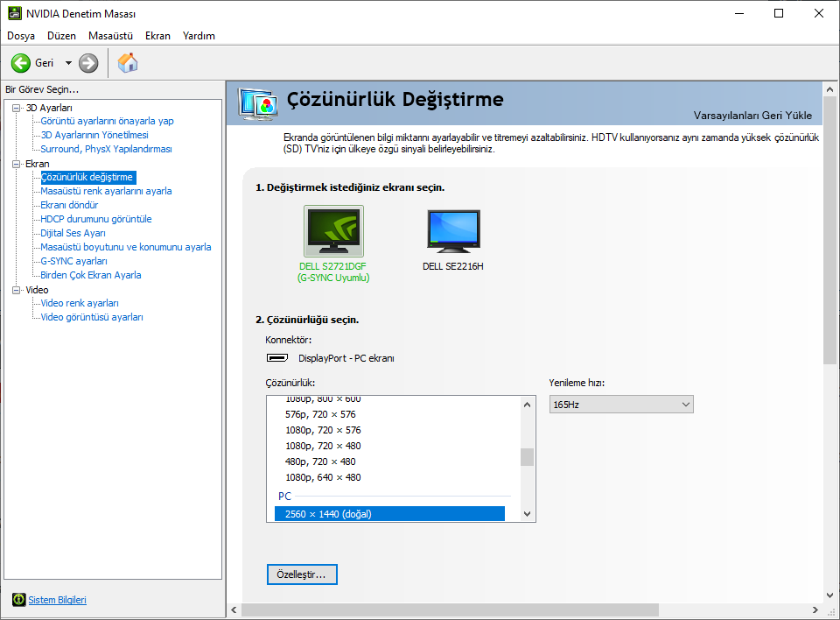
Task: Click the Çözünürlük Değiştirme header icon
Action: [x=258, y=104]
